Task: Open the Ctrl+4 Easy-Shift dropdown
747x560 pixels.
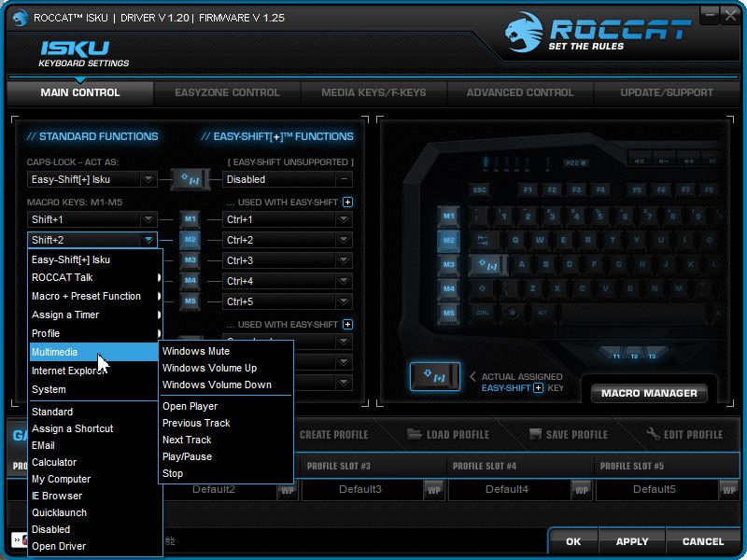Action: pos(344,281)
